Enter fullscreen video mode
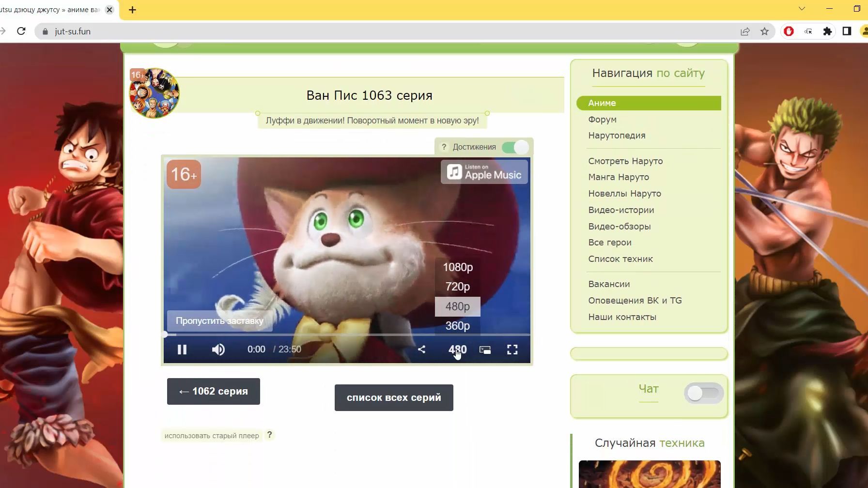 pos(512,350)
